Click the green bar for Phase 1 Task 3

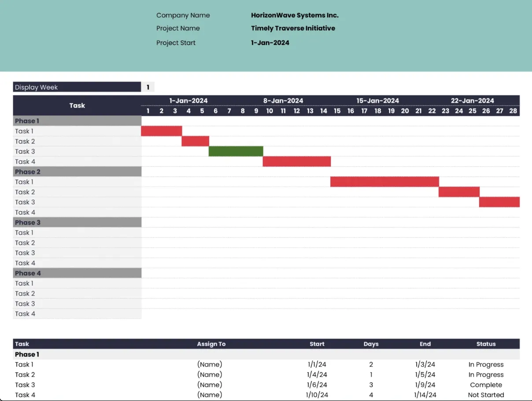[236, 151]
